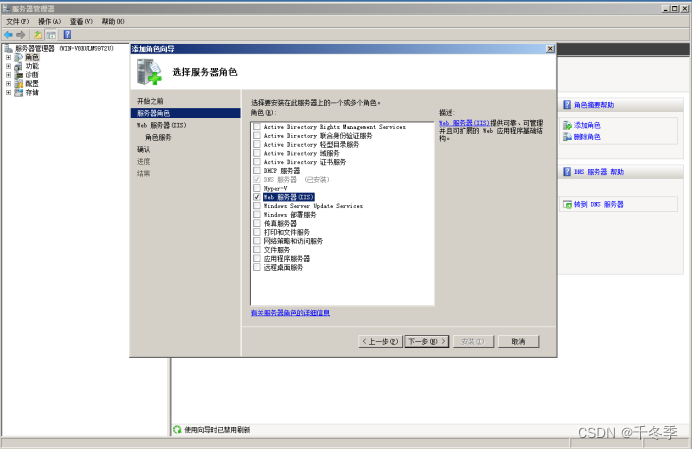
Task: Check the 打印和文件服务 role
Action: tap(257, 232)
